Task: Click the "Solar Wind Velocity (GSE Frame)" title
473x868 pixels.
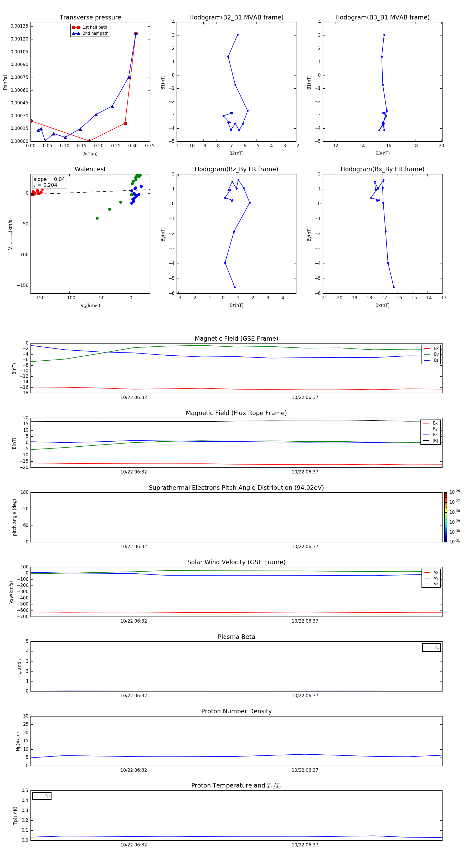Action: click(236, 562)
